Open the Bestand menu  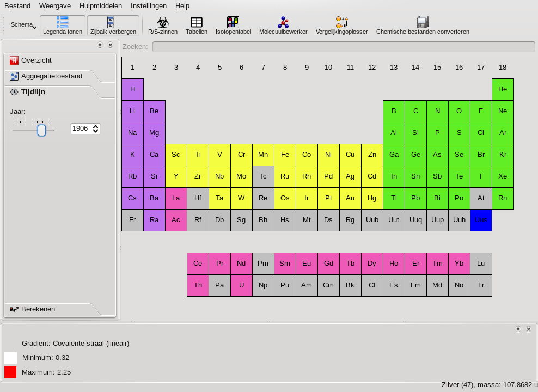tap(17, 6)
